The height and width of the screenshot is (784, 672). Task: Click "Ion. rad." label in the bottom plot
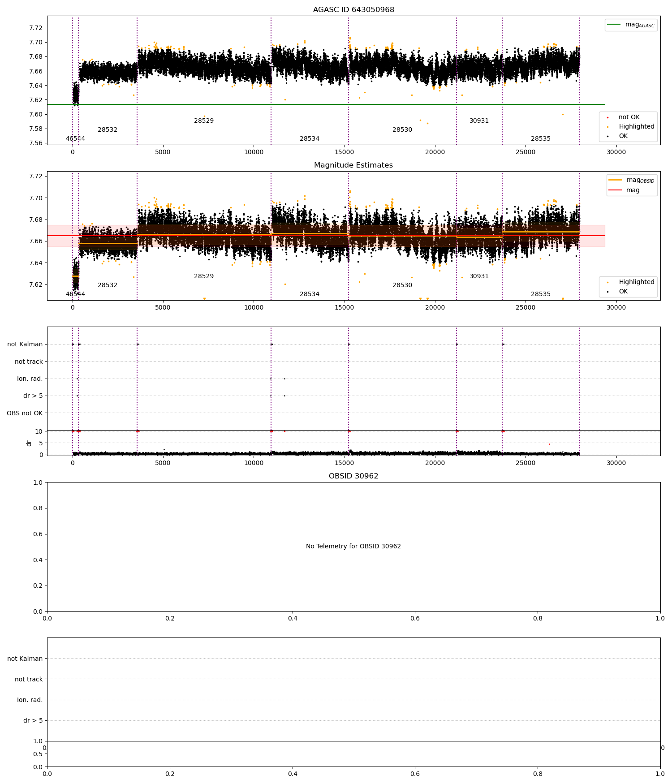tap(30, 700)
